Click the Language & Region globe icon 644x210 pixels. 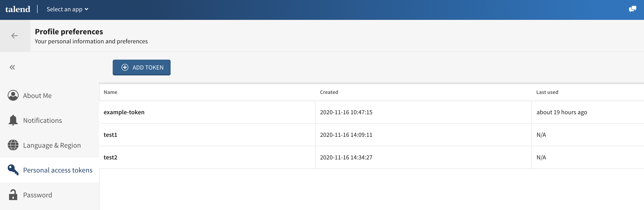click(13, 145)
